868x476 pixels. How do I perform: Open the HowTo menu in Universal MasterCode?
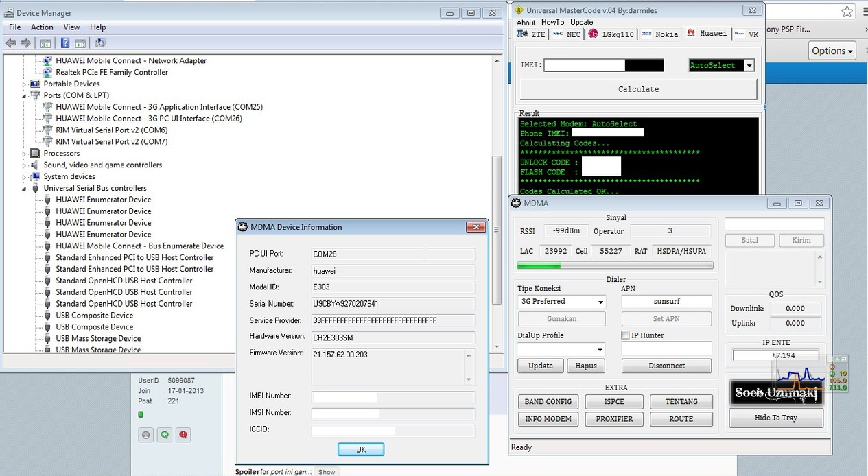tap(552, 23)
